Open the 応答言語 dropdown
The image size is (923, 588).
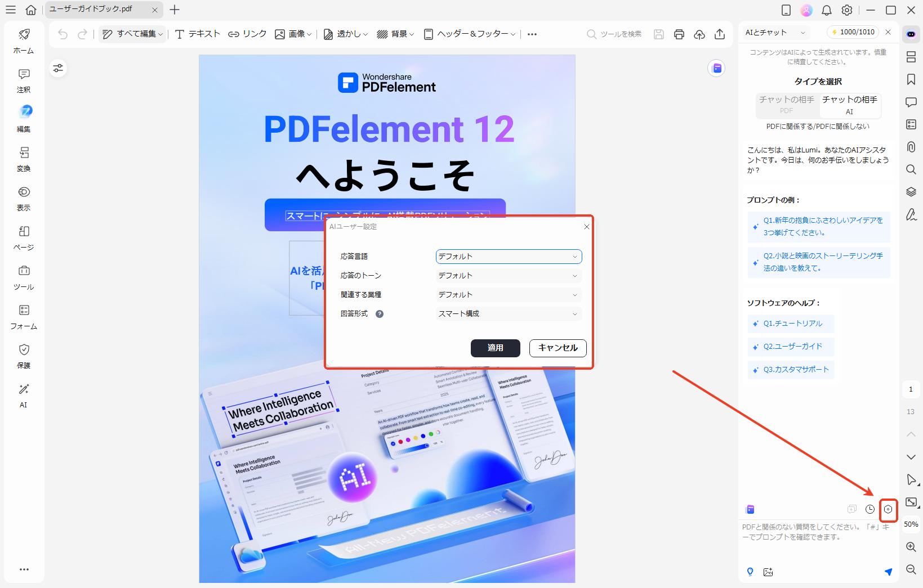click(507, 256)
